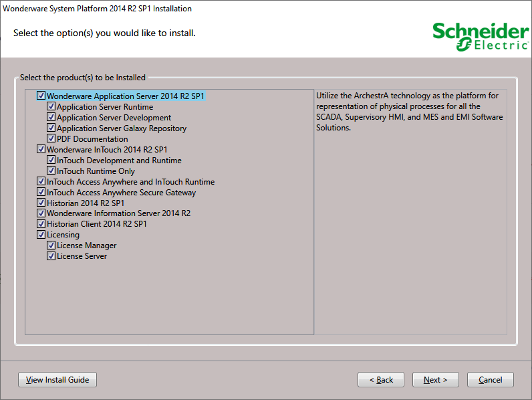
Task: Click the View Install Guide button
Action: click(x=57, y=380)
